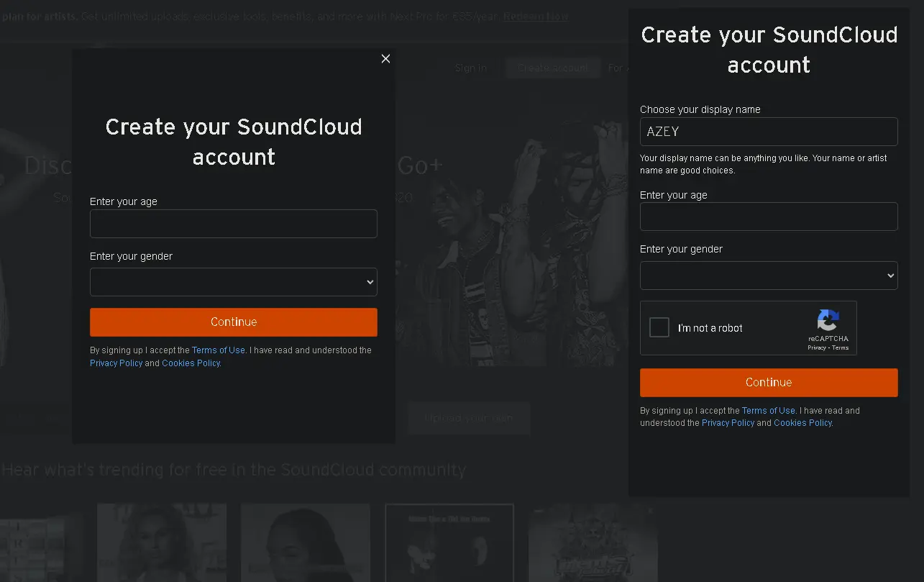Screen dimensions: 924x582
Task: Open the gender dropdown in right panel
Action: [x=769, y=276]
